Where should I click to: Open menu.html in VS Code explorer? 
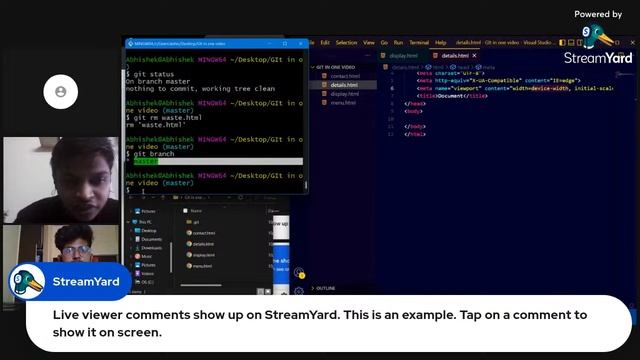[343, 103]
